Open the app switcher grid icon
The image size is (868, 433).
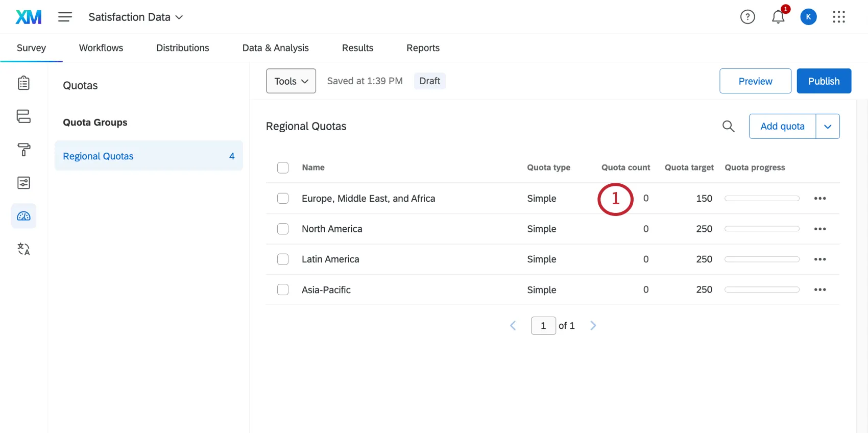(839, 17)
